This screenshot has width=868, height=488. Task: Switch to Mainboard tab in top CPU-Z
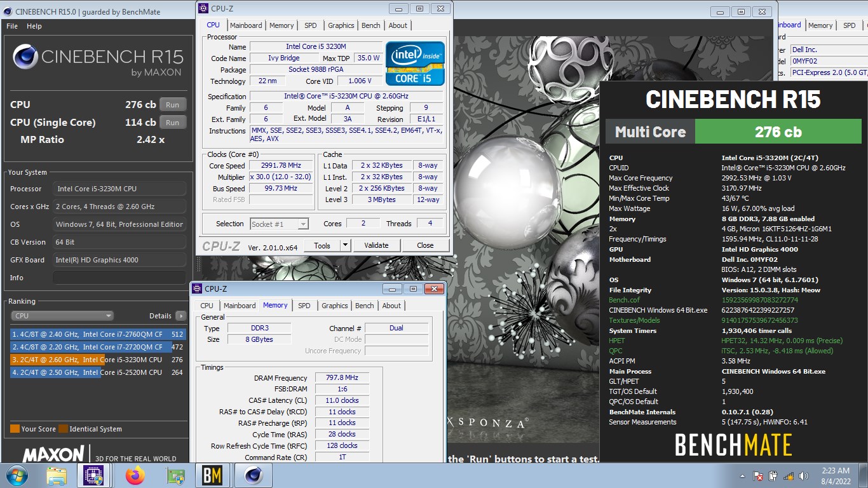pos(246,25)
